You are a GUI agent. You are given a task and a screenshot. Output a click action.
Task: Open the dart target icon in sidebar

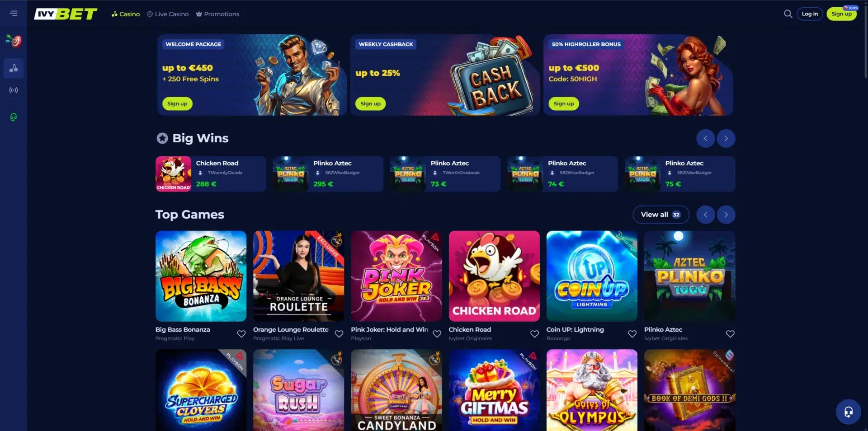point(14,41)
